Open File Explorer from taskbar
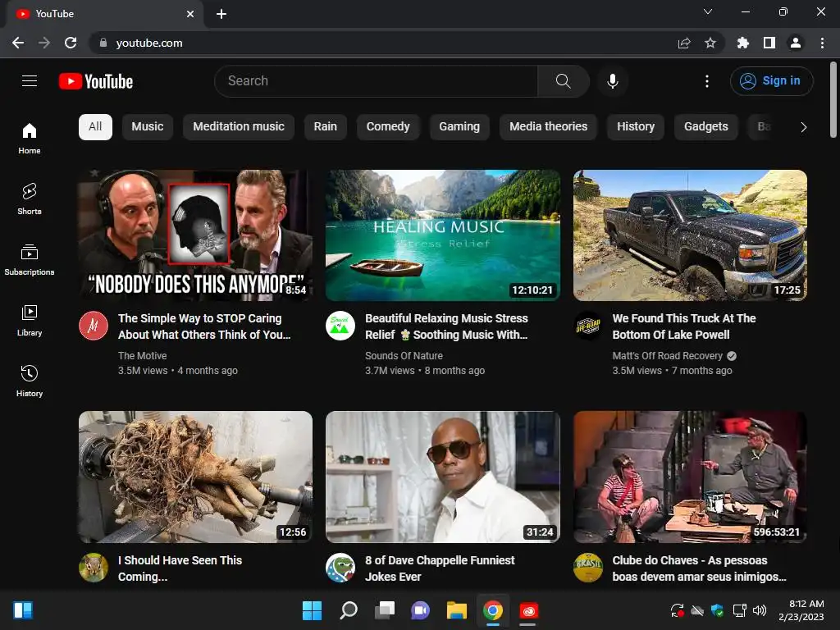Image resolution: width=840 pixels, height=630 pixels. click(457, 610)
